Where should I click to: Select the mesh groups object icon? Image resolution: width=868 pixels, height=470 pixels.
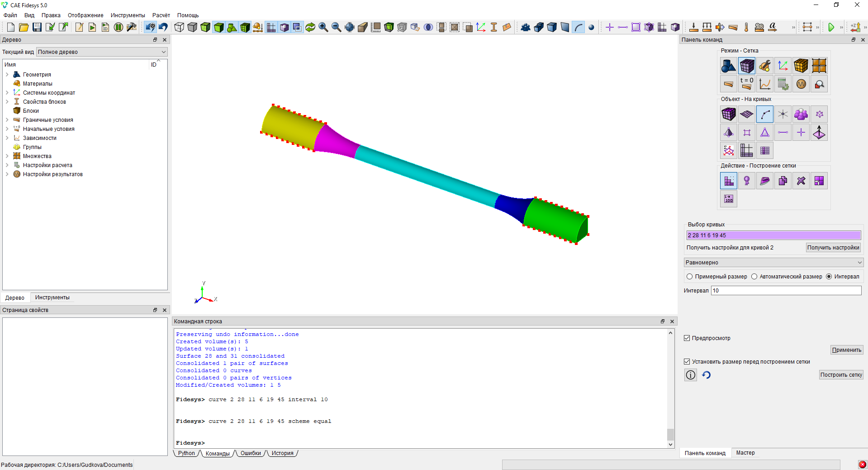tap(801, 115)
